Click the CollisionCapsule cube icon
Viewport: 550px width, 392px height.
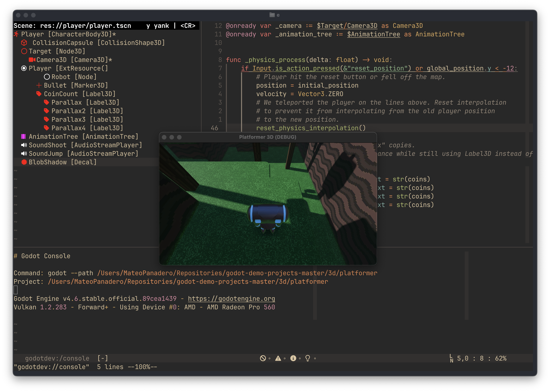[24, 43]
